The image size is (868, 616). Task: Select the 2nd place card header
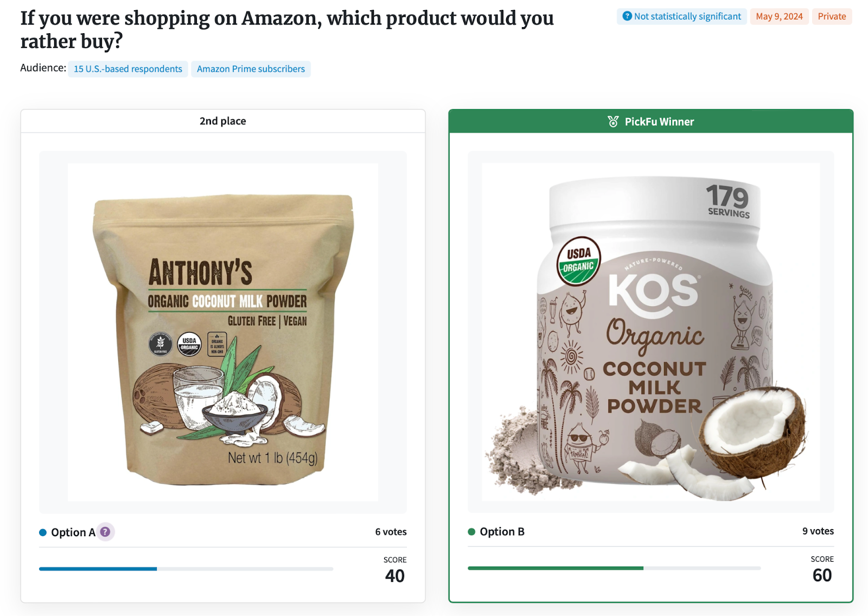click(x=223, y=121)
